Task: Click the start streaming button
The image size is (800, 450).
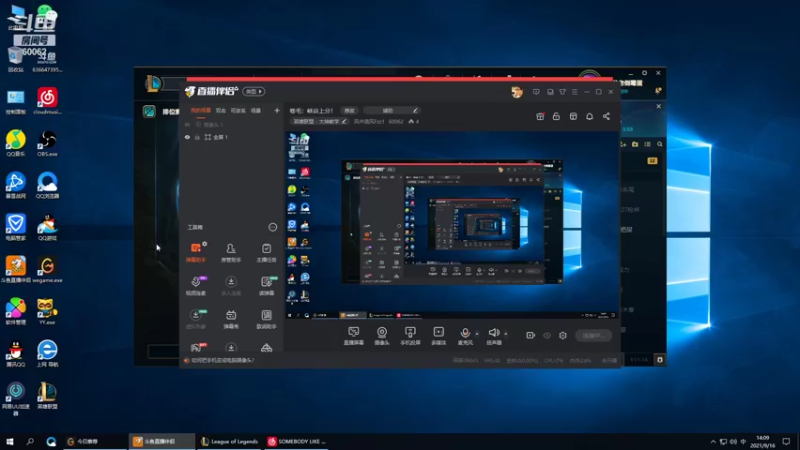Action: (x=593, y=335)
